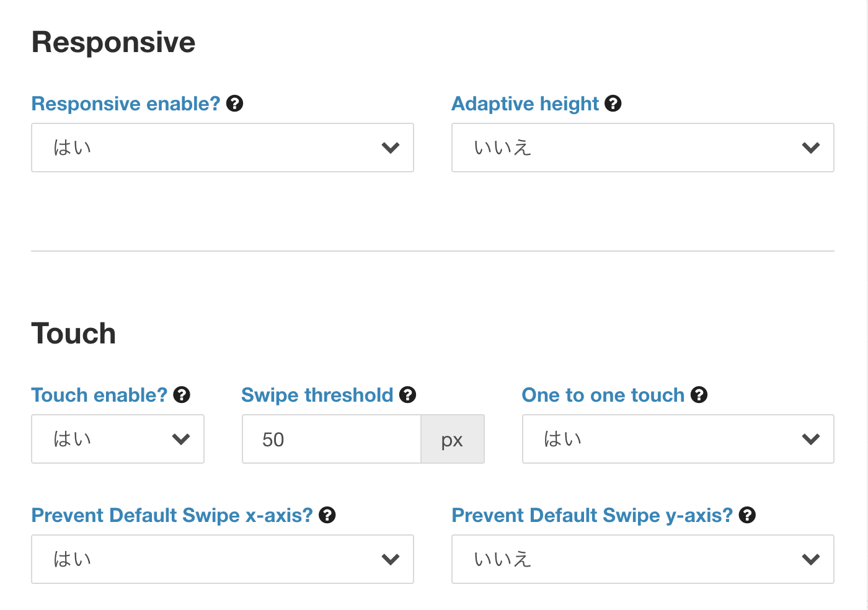
Task: Expand the One to one touch dropdown
Action: click(x=678, y=439)
